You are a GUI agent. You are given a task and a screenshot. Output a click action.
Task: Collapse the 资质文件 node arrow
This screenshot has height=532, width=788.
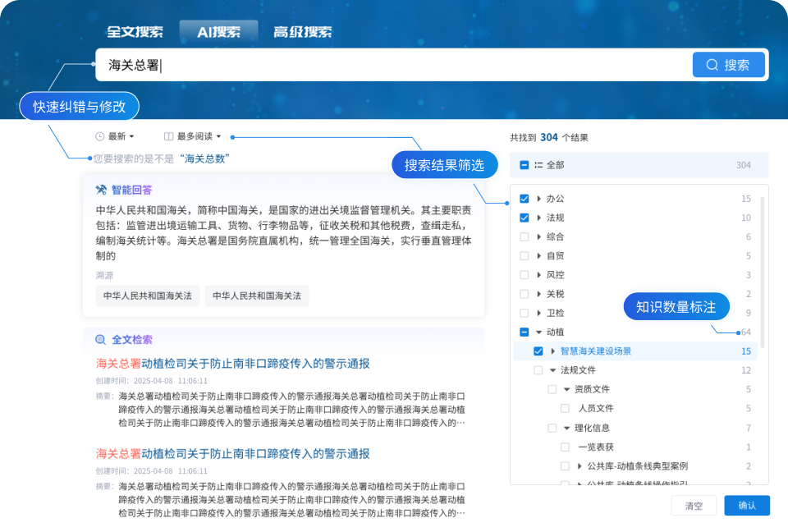(567, 389)
